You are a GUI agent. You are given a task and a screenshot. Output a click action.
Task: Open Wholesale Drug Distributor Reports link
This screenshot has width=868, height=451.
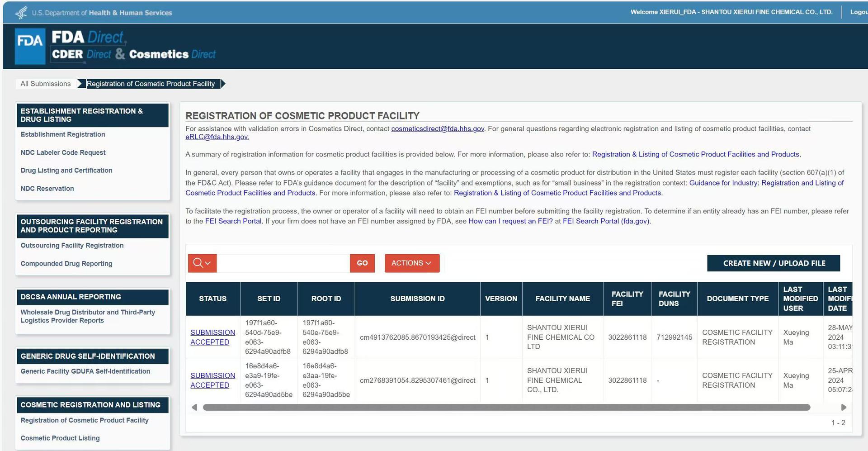coord(88,316)
